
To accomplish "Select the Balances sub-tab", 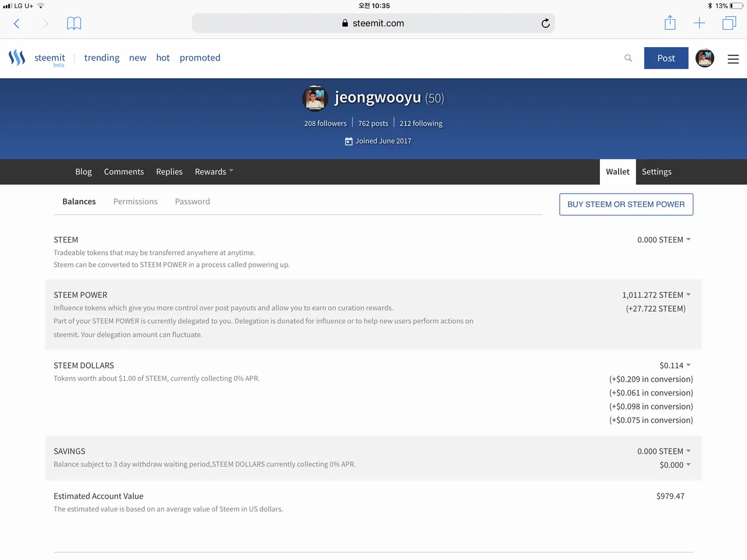I will pos(79,201).
